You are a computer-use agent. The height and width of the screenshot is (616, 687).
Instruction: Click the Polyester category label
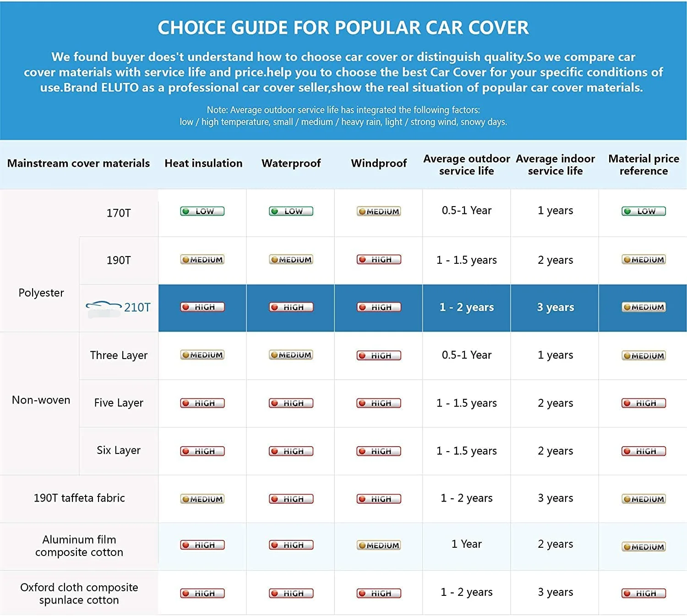click(41, 293)
